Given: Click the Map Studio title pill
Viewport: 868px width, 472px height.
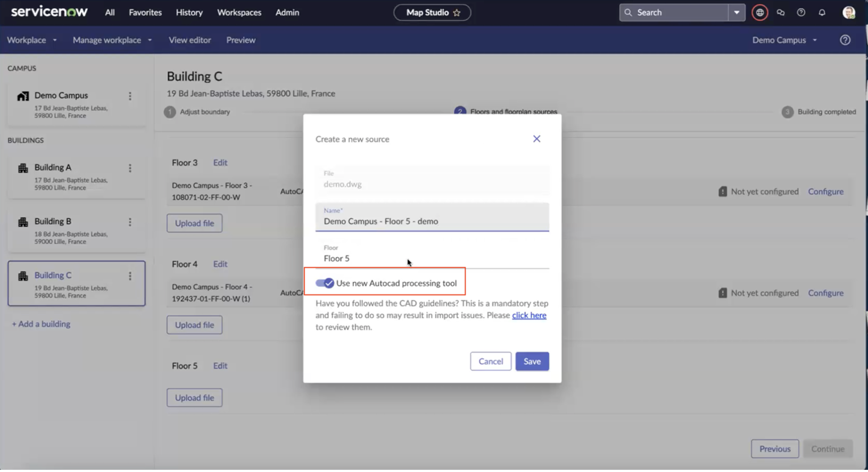Looking at the screenshot, I should pyautogui.click(x=432, y=13).
